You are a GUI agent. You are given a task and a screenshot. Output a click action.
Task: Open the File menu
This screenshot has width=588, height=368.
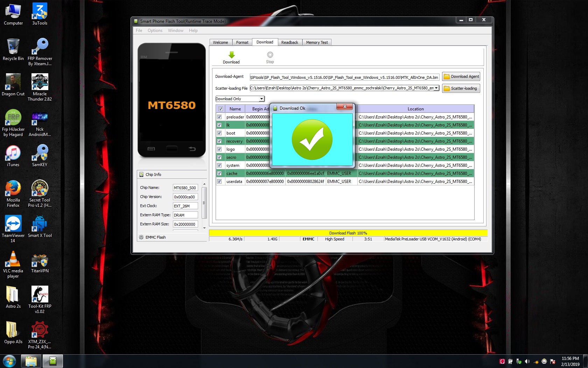139,30
